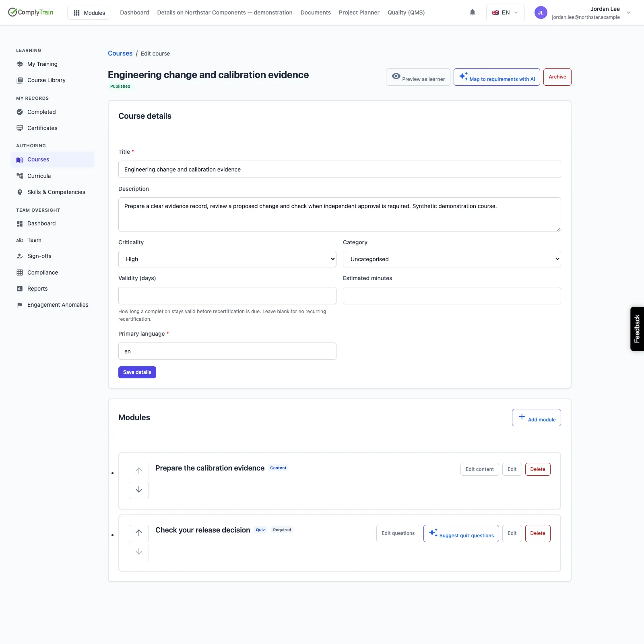Image resolution: width=644 pixels, height=644 pixels.
Task: Click the Add module button
Action: point(537,418)
